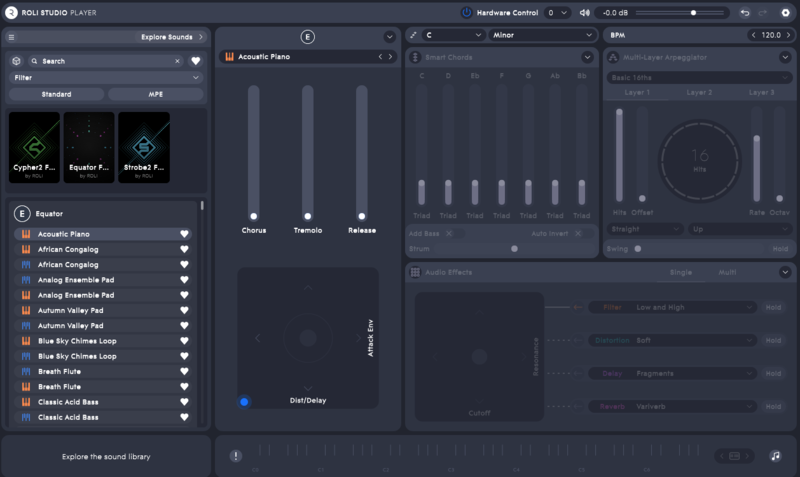Image resolution: width=800 pixels, height=477 pixels.
Task: Go to next preset after Acoustic Piano
Action: pos(391,57)
